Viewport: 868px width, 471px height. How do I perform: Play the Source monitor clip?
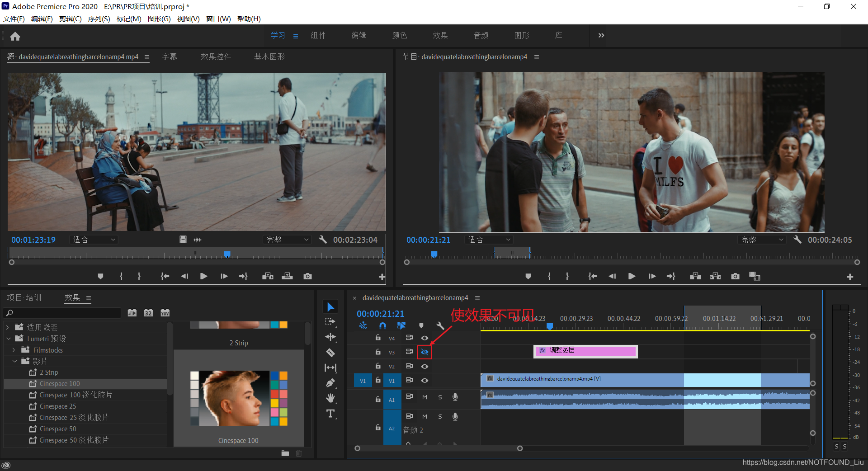pyautogui.click(x=203, y=276)
